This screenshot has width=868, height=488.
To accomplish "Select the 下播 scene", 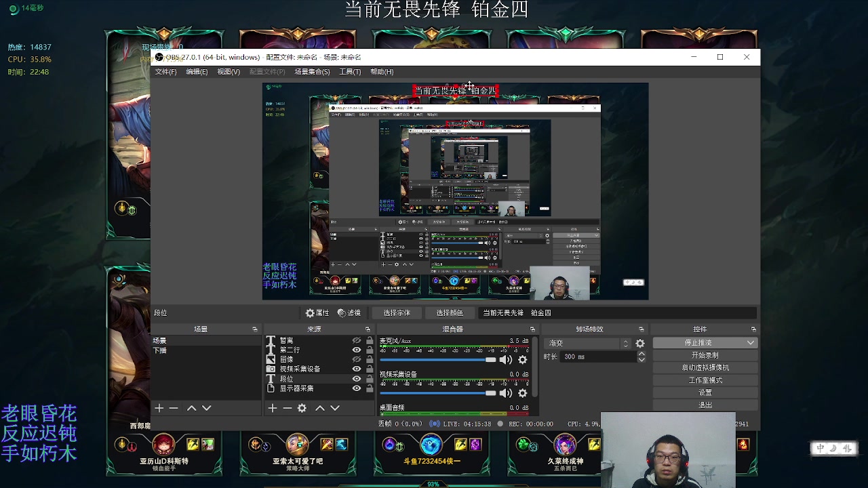I will pyautogui.click(x=205, y=350).
